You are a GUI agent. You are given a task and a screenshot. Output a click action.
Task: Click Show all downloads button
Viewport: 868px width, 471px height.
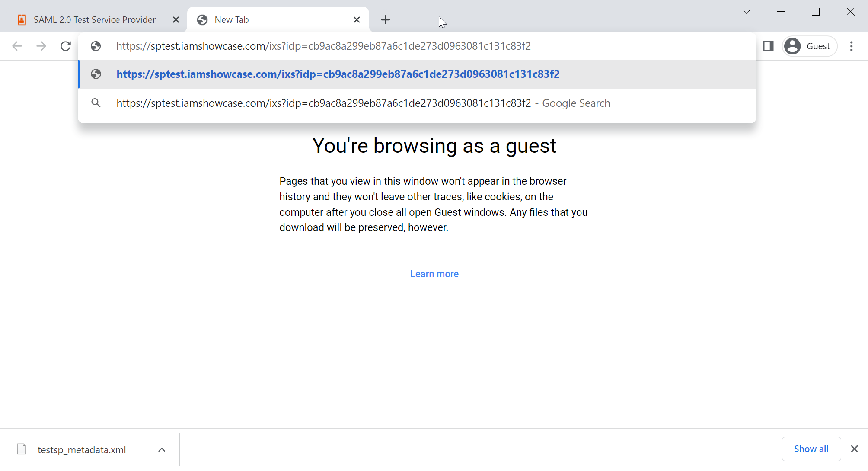coord(811,449)
